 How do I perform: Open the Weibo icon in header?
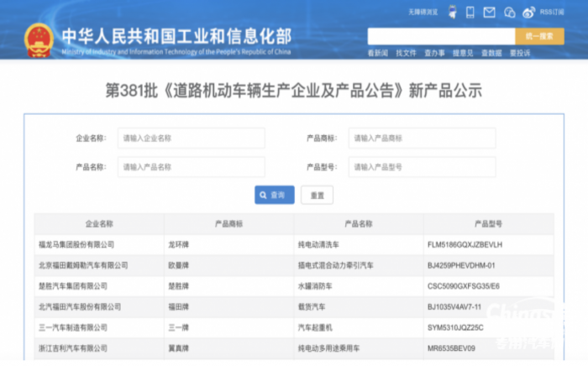[528, 13]
